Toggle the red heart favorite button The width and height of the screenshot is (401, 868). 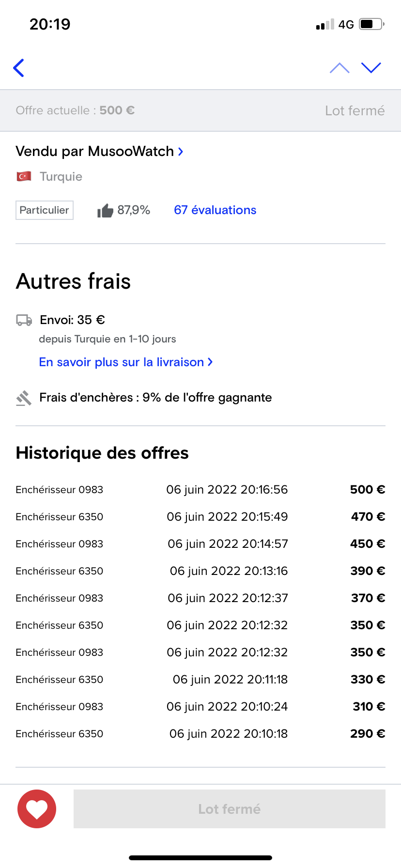coord(37,808)
